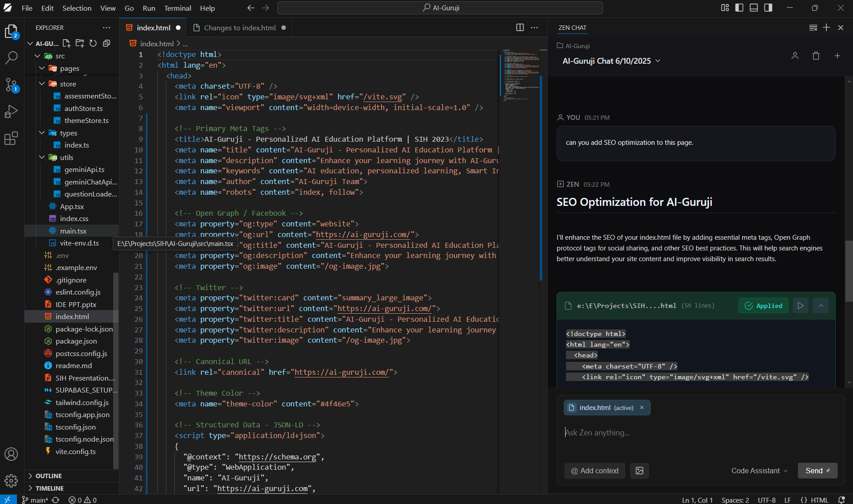Collapse the code block with chevron up
The width and height of the screenshot is (853, 504).
821,306
